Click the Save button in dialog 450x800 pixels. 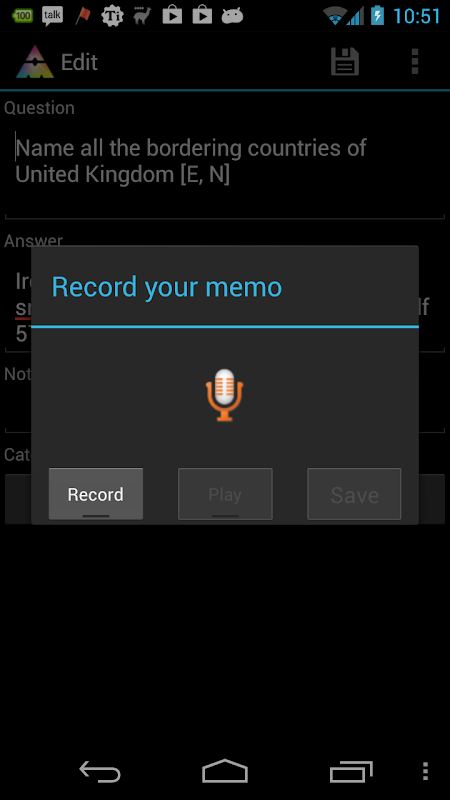click(x=354, y=494)
